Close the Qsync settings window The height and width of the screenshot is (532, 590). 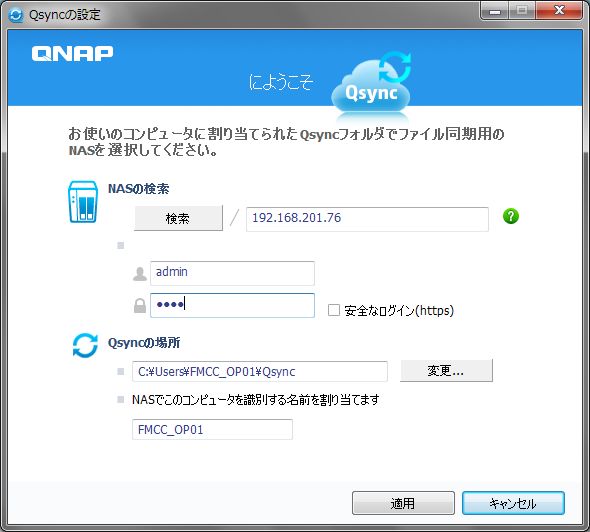tap(560, 10)
